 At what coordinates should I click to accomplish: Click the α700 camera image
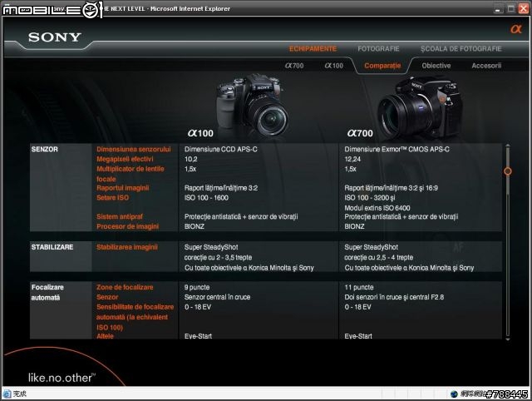420,108
